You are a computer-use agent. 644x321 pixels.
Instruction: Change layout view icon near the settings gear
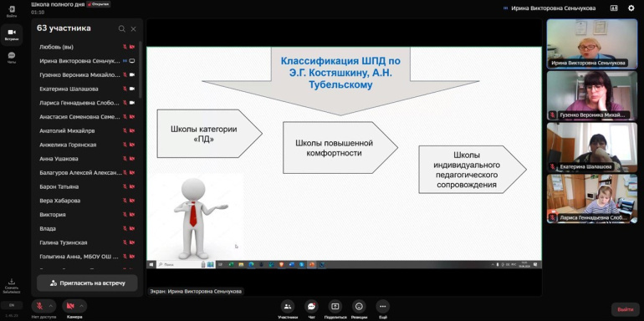(614, 8)
